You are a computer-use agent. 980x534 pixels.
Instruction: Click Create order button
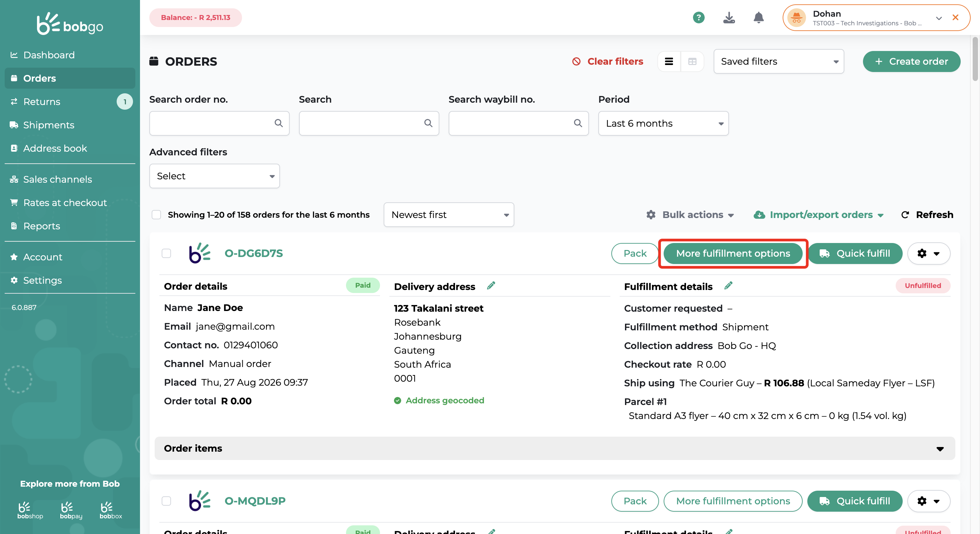(911, 61)
